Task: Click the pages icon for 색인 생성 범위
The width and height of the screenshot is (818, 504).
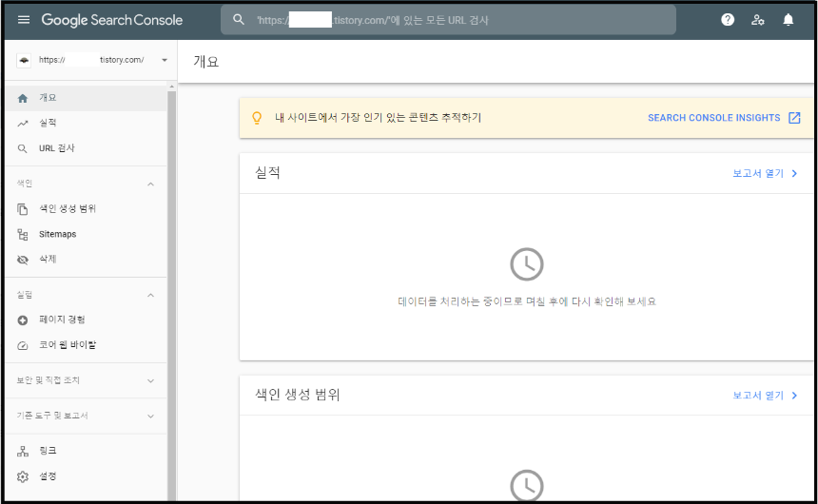Action: click(23, 209)
